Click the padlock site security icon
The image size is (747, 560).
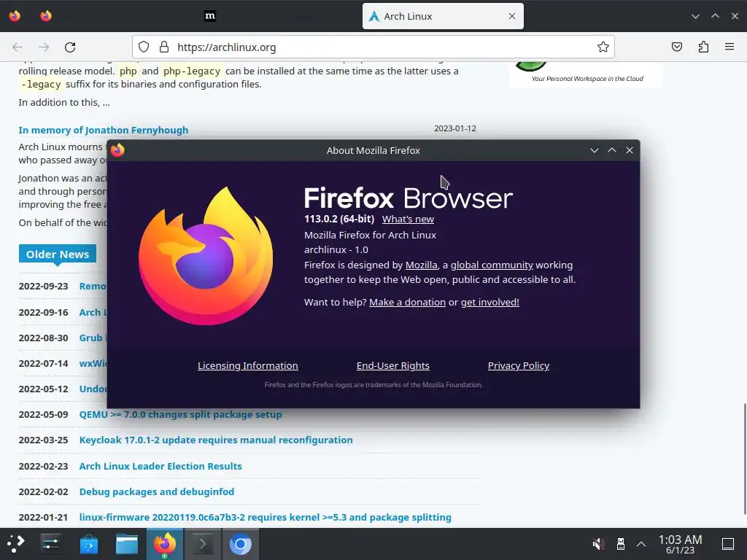point(164,47)
